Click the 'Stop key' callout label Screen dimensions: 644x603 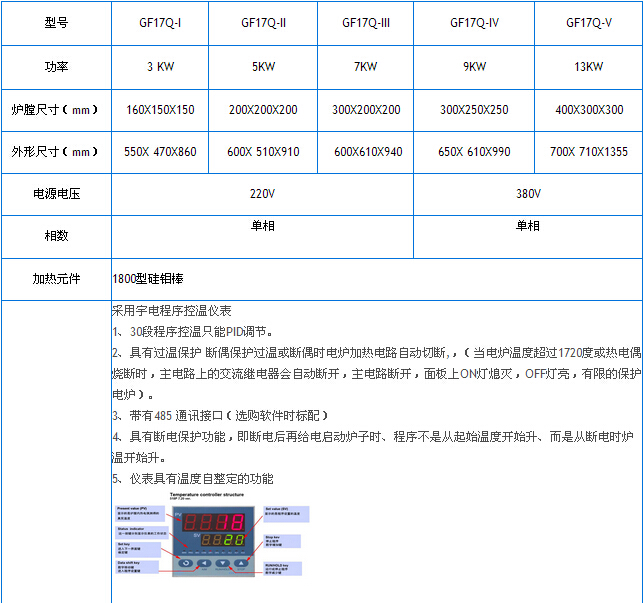tap(282, 541)
